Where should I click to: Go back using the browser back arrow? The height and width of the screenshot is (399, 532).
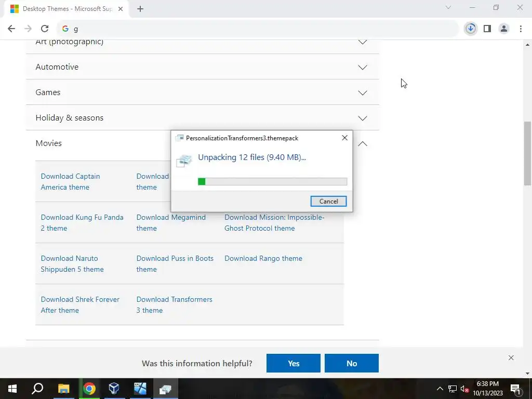[x=11, y=29]
